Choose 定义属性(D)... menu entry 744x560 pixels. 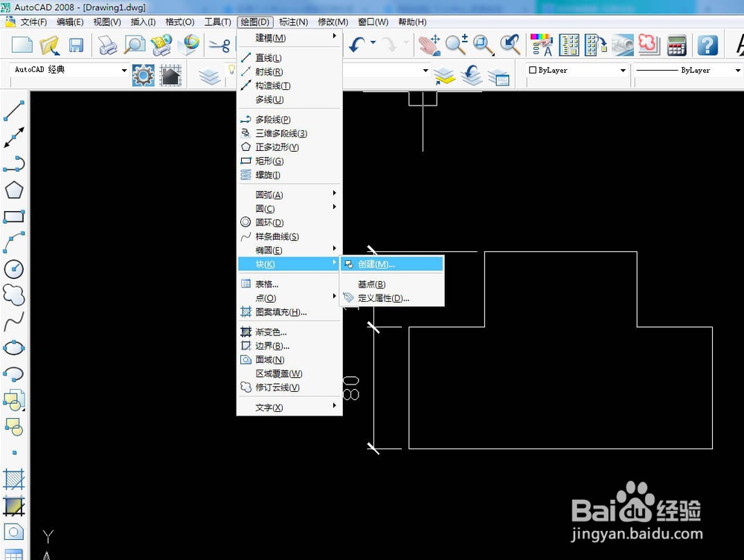click(392, 298)
